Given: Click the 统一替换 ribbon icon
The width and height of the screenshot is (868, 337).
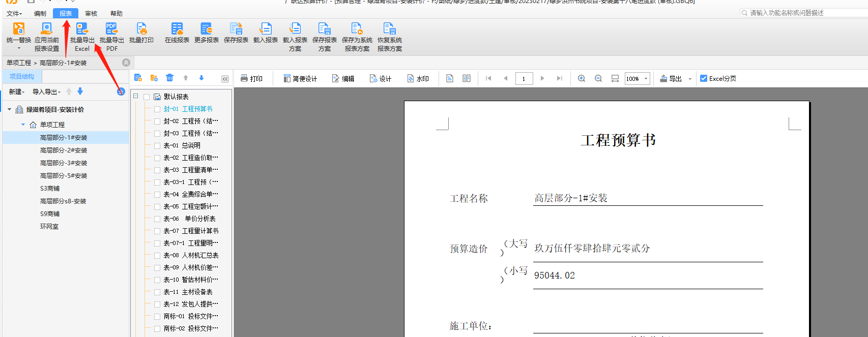Looking at the screenshot, I should 19,29.
